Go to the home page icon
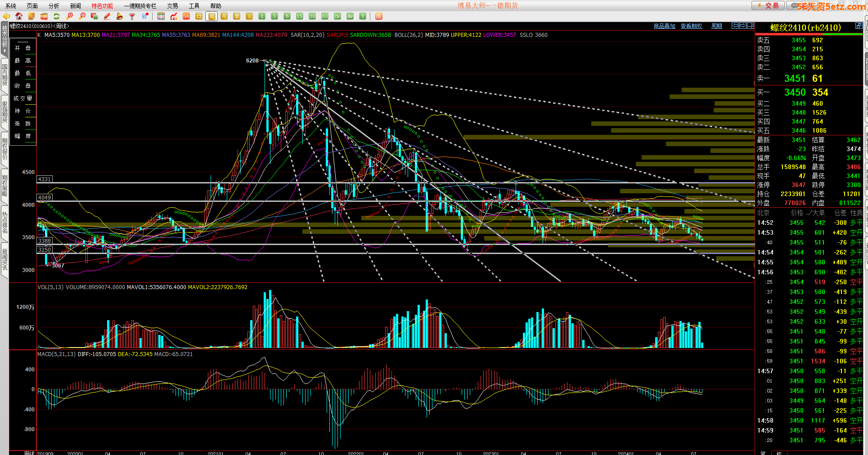Viewport: 868px width, 455px height. coord(19,16)
